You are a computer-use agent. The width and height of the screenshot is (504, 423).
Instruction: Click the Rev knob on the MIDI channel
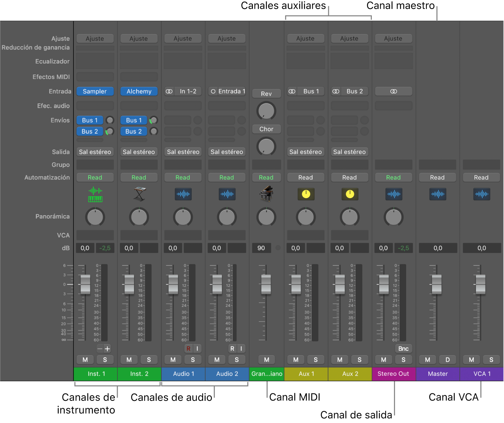266,111
